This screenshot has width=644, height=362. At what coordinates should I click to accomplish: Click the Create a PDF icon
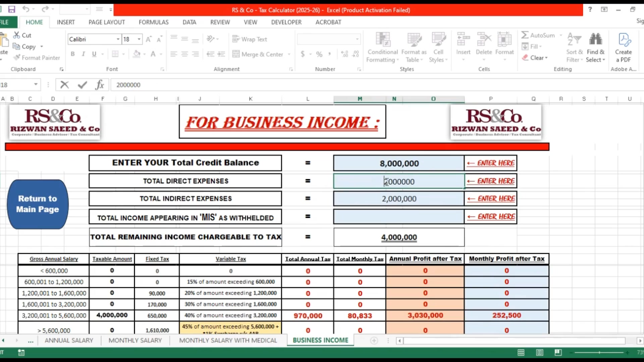(624, 40)
